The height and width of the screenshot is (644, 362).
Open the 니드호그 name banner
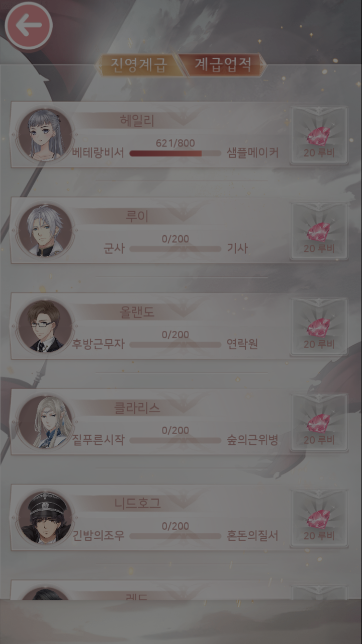click(x=137, y=503)
